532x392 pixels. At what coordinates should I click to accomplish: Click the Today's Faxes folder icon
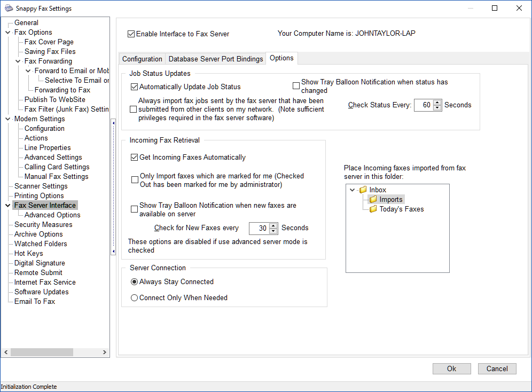click(373, 209)
